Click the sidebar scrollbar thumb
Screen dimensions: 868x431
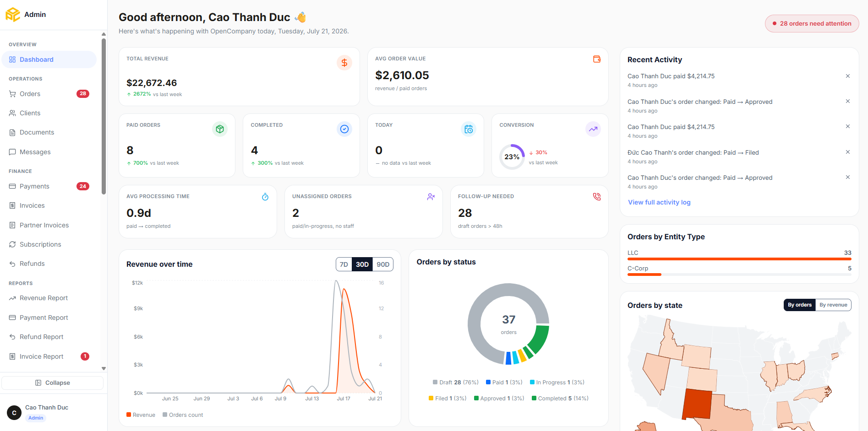pos(104,117)
